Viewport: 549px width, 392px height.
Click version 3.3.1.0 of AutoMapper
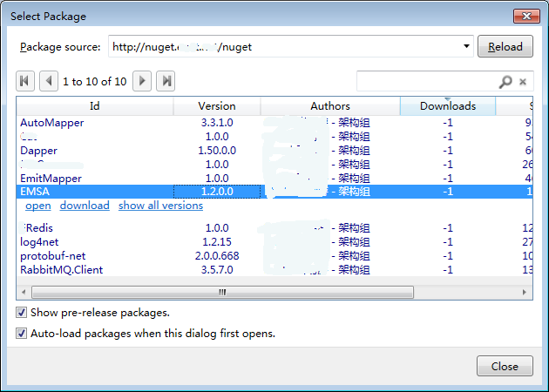[x=217, y=123]
